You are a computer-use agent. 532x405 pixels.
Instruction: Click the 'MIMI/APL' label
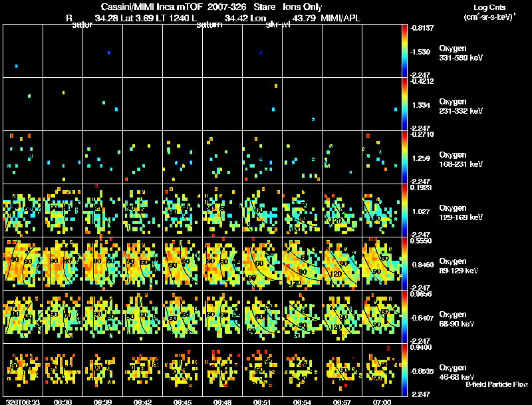pyautogui.click(x=340, y=18)
